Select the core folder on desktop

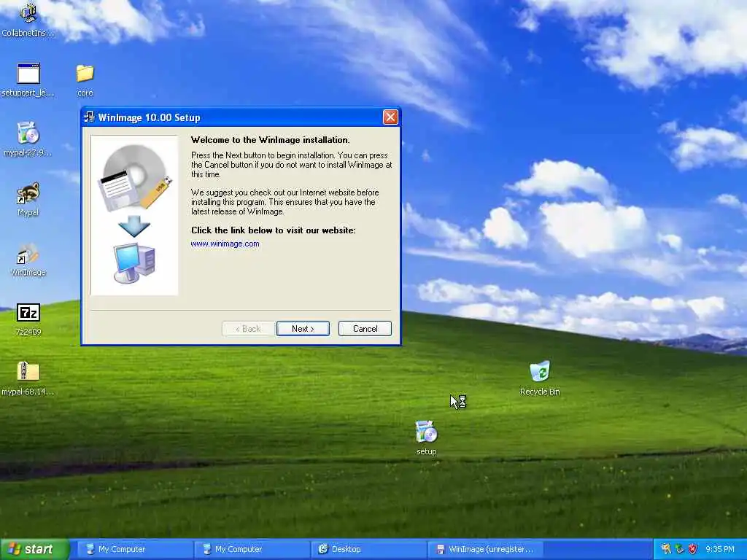coord(85,80)
